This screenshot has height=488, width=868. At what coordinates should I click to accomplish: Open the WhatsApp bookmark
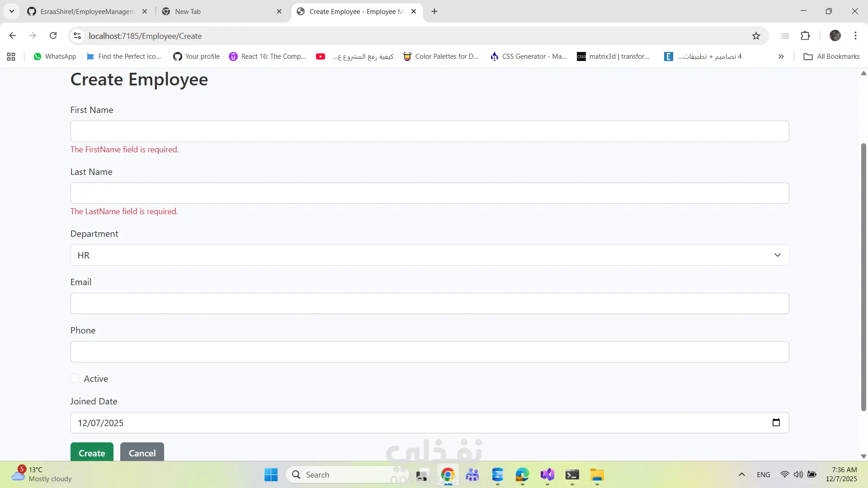[55, 56]
